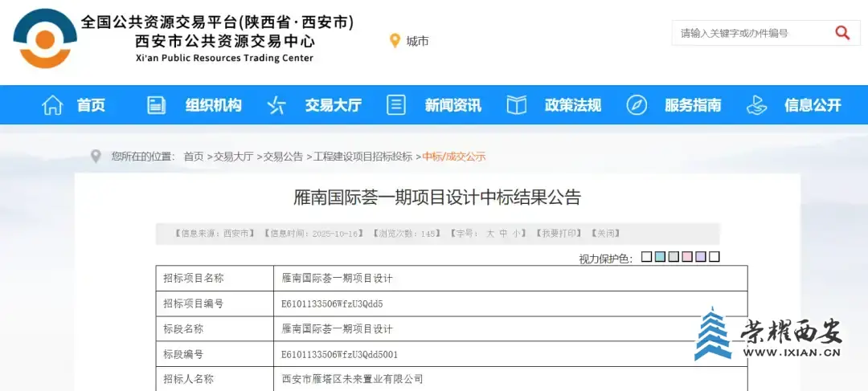Click the hand icon beside 信息公开
This screenshot has height=391, width=868.
pyautogui.click(x=756, y=105)
